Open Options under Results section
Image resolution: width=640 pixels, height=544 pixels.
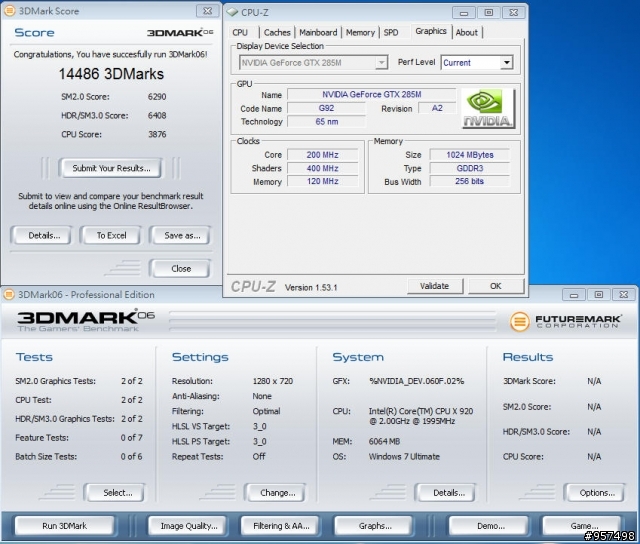pyautogui.click(x=597, y=493)
